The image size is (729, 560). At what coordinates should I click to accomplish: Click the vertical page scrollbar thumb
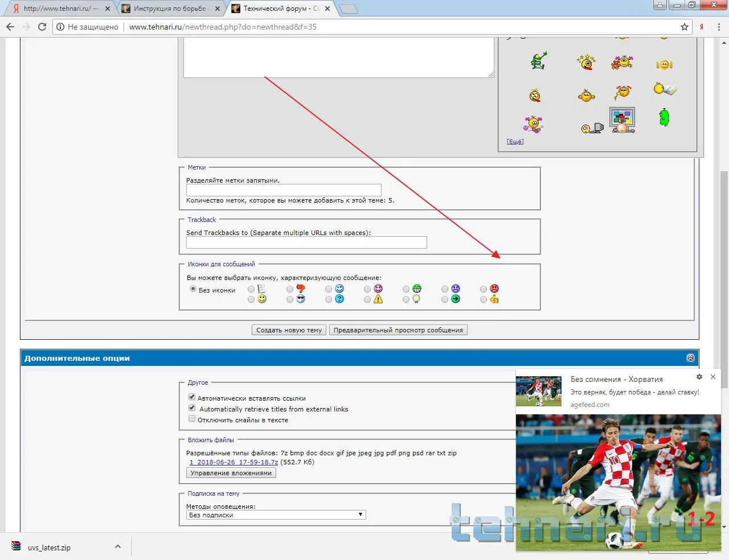(x=724, y=279)
